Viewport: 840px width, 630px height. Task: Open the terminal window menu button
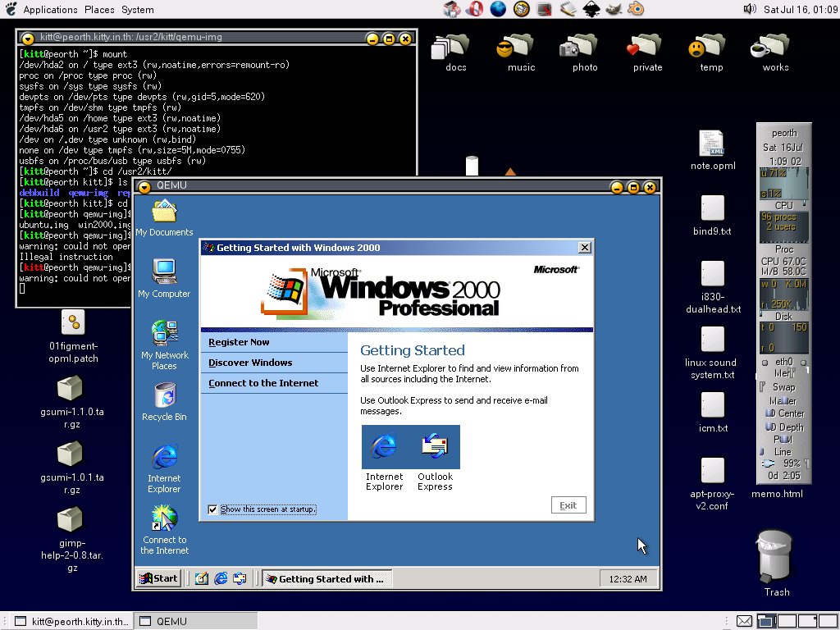pos(28,39)
